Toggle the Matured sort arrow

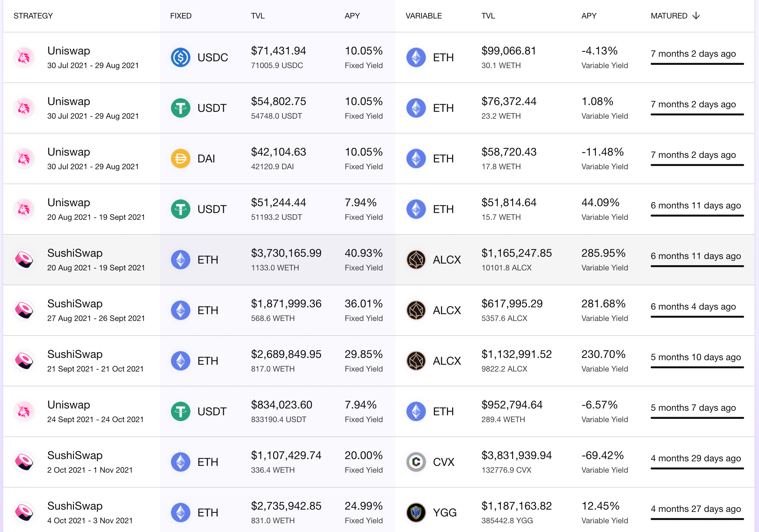coord(696,16)
